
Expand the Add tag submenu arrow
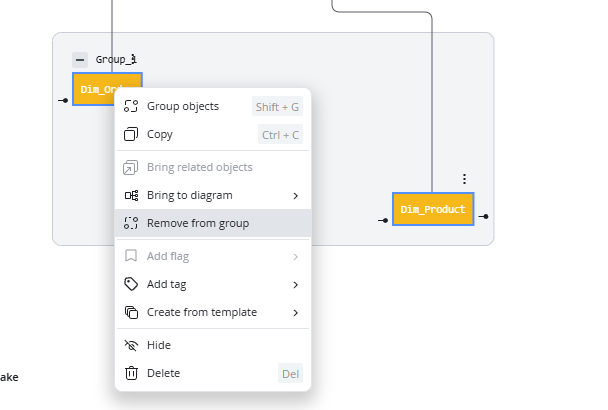(x=295, y=285)
